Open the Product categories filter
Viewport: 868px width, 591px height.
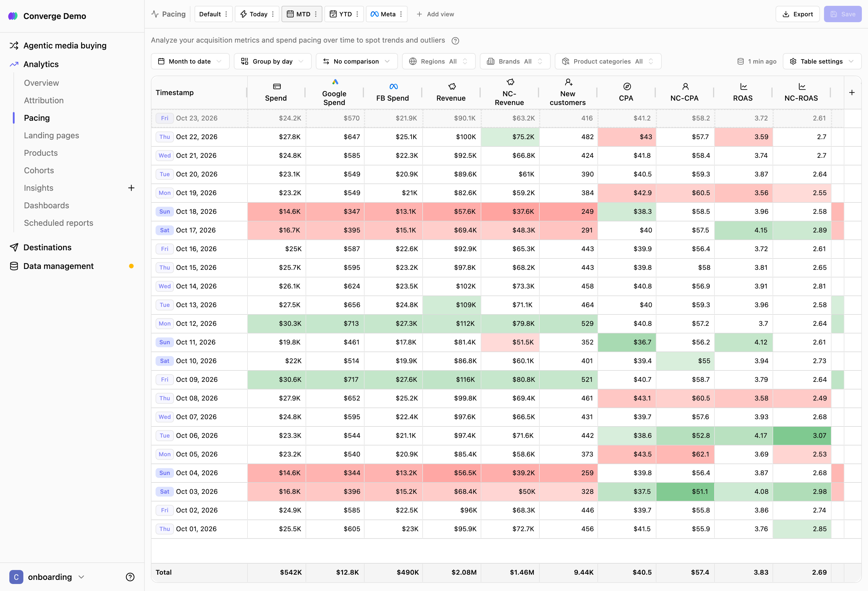608,61
